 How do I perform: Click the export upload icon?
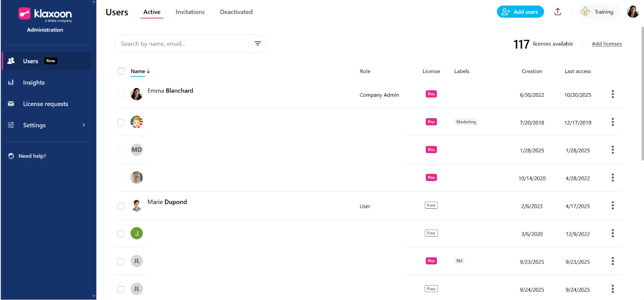(558, 12)
